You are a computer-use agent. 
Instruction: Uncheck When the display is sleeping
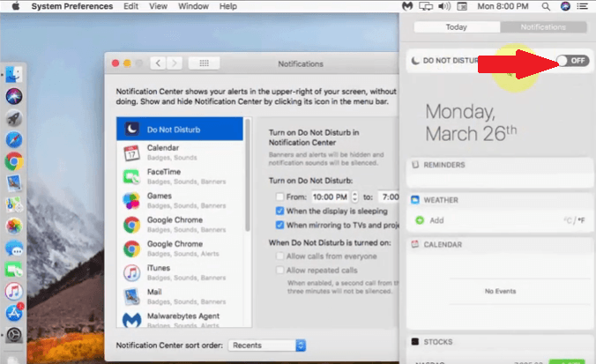tap(280, 212)
